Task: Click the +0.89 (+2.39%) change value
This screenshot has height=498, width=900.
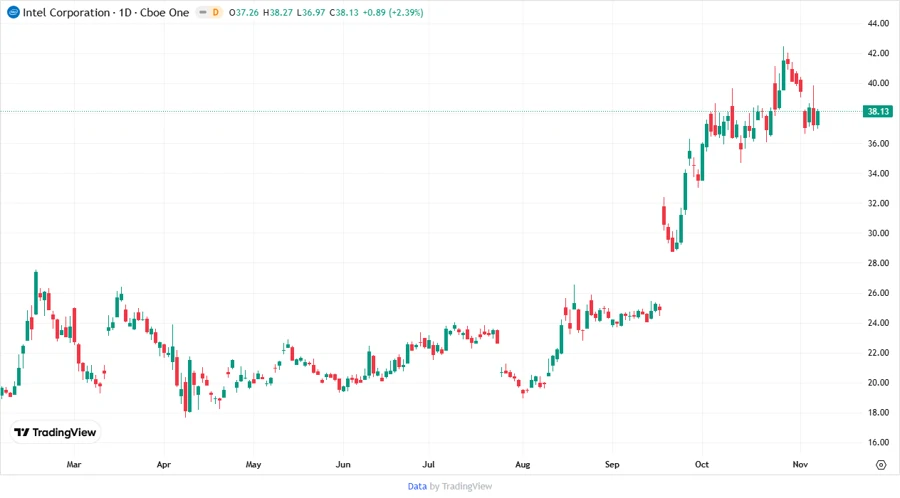Action: point(393,13)
